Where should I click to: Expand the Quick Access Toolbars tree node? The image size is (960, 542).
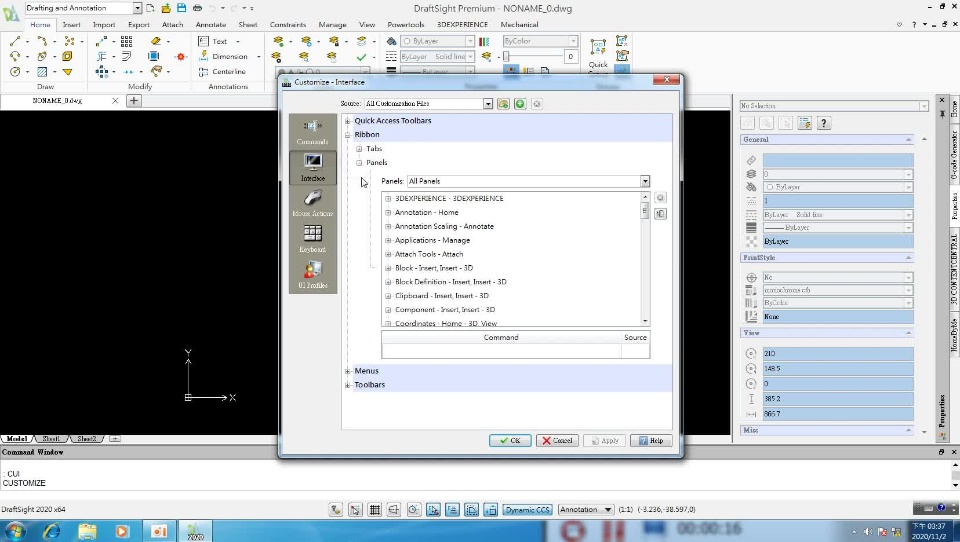348,121
